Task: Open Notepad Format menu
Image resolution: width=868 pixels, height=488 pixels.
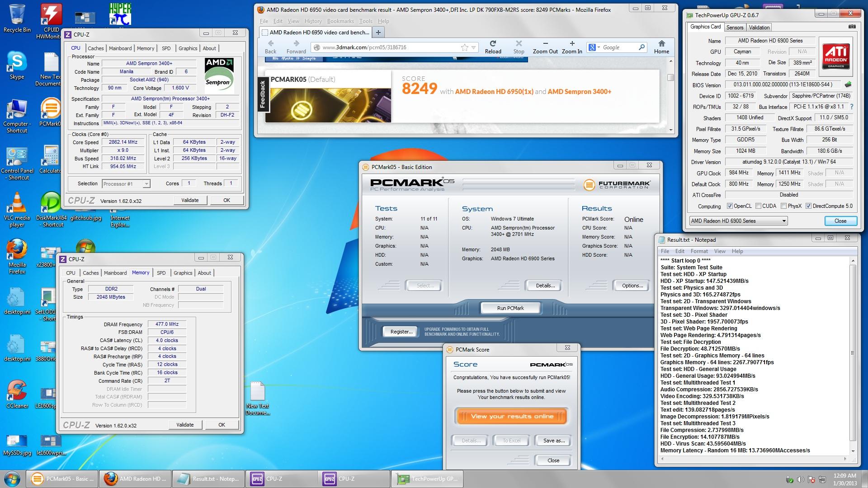Action: pos(699,251)
